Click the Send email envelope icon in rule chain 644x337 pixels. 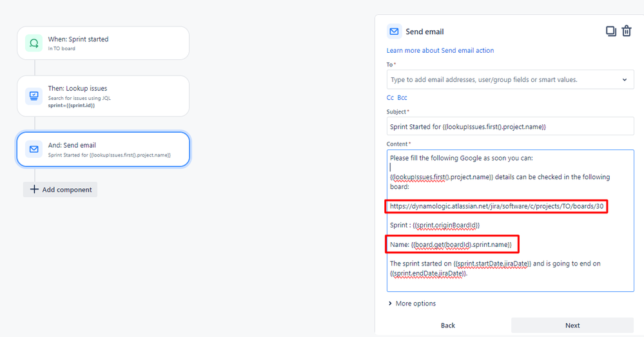tap(34, 149)
